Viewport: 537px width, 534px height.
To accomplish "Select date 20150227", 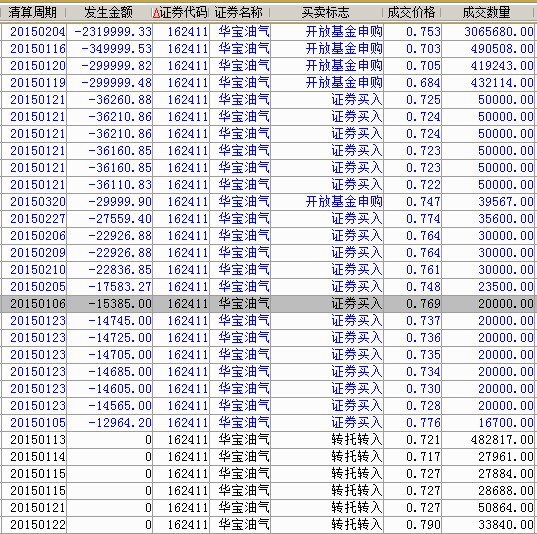I will (38, 219).
